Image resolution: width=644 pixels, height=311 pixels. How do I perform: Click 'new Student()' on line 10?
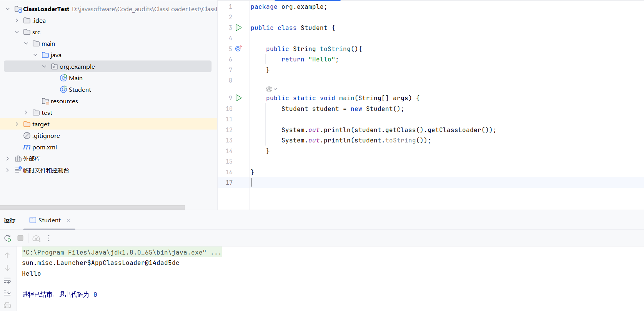click(375, 109)
